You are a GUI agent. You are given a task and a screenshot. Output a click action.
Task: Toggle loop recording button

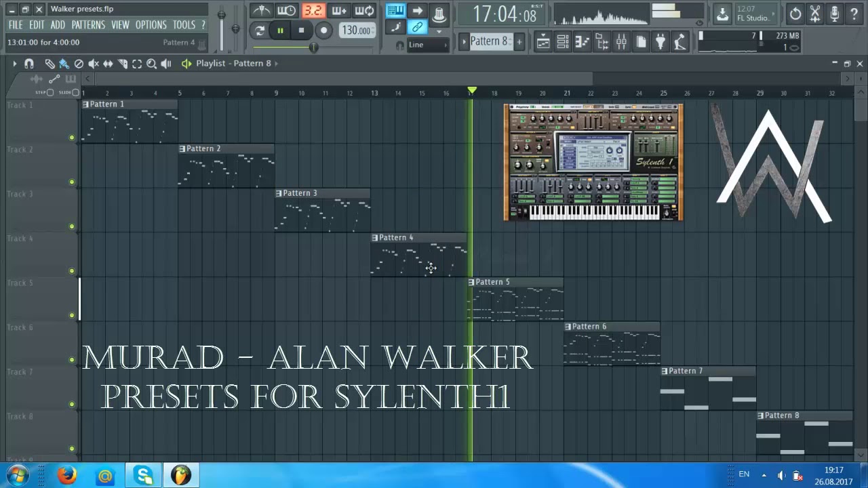tap(364, 11)
